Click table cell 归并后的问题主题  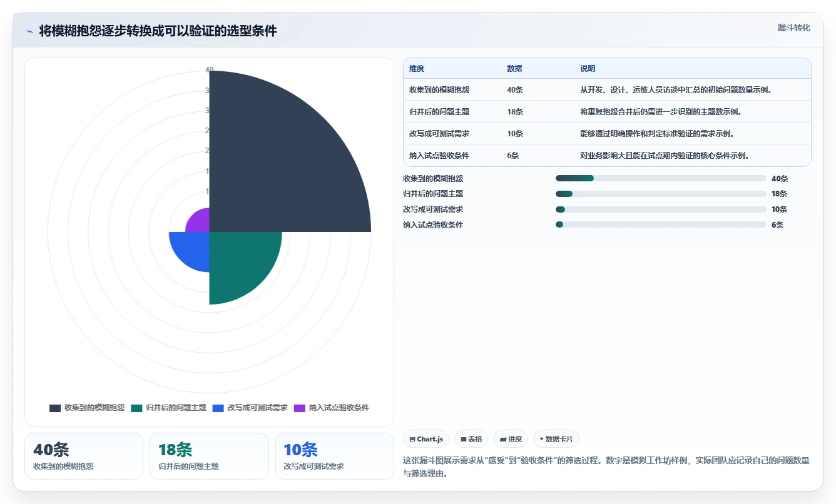coord(439,112)
